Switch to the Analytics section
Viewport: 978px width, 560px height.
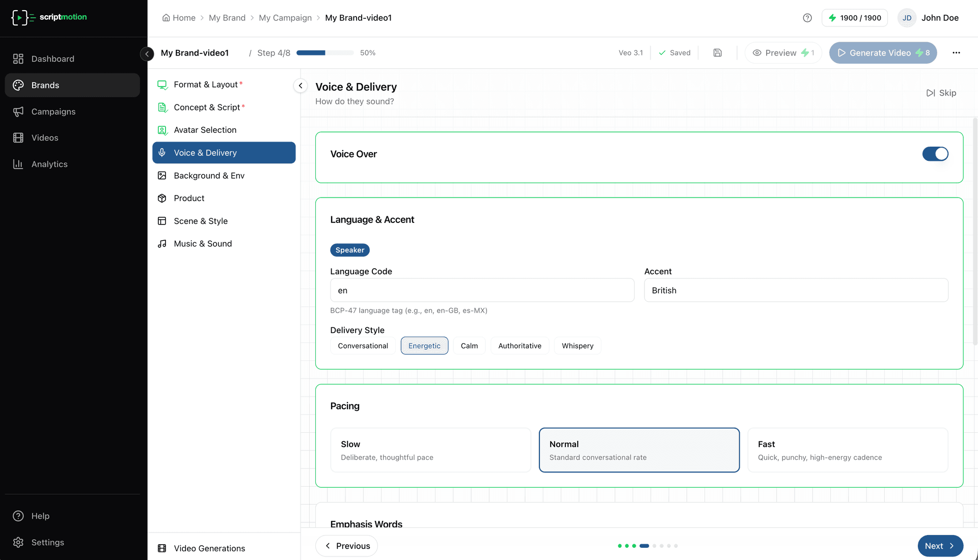[x=49, y=164]
